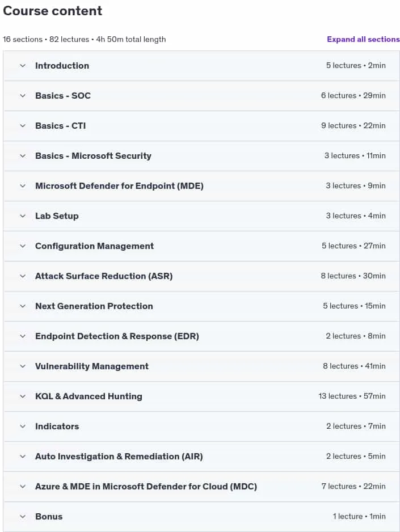This screenshot has height=532, width=400.
Task: Click chevron next to Microsoft Defender for Endpoint
Action: 23,186
